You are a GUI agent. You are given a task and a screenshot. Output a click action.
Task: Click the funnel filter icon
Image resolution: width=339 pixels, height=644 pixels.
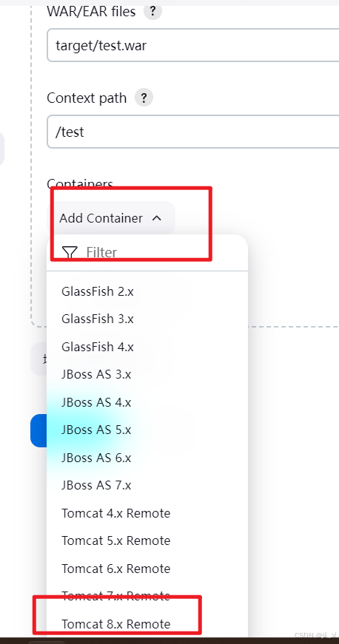click(x=70, y=252)
